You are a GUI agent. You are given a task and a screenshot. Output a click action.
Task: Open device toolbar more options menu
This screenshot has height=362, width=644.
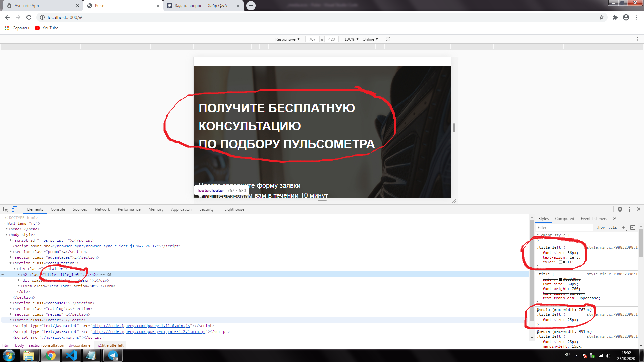click(638, 39)
